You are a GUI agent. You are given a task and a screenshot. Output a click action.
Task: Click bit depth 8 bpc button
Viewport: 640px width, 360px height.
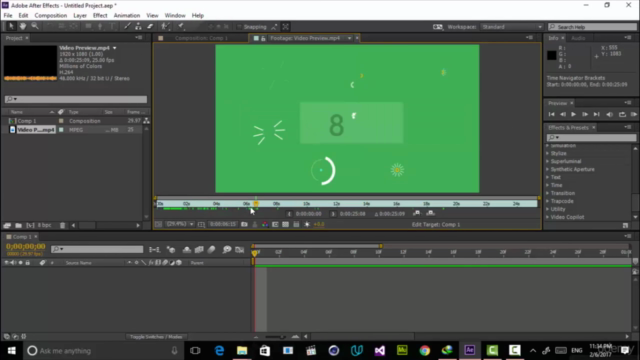click(44, 225)
